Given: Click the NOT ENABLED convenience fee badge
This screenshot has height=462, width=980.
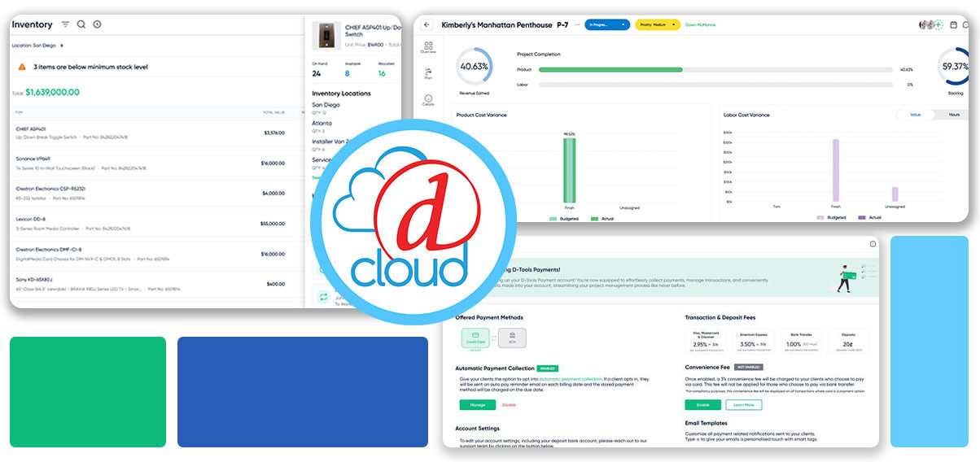Looking at the screenshot, I should (x=748, y=368).
